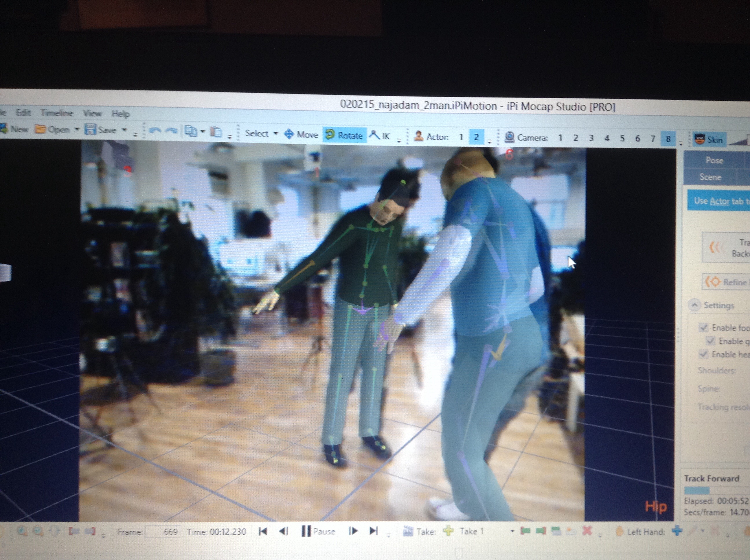The width and height of the screenshot is (750, 560).
Task: Collapse the Settings section chevron
Action: click(694, 305)
